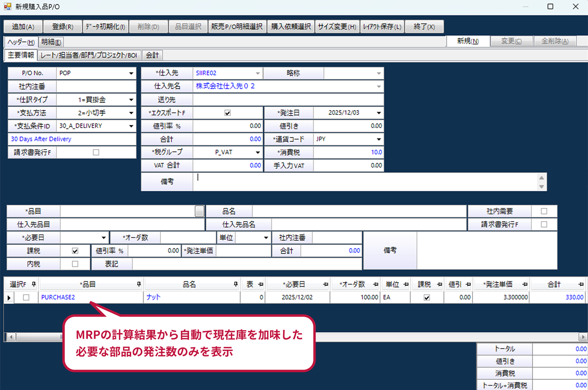Open the 会計 tab
Viewport: 588px width, 390px height.
[x=152, y=55]
